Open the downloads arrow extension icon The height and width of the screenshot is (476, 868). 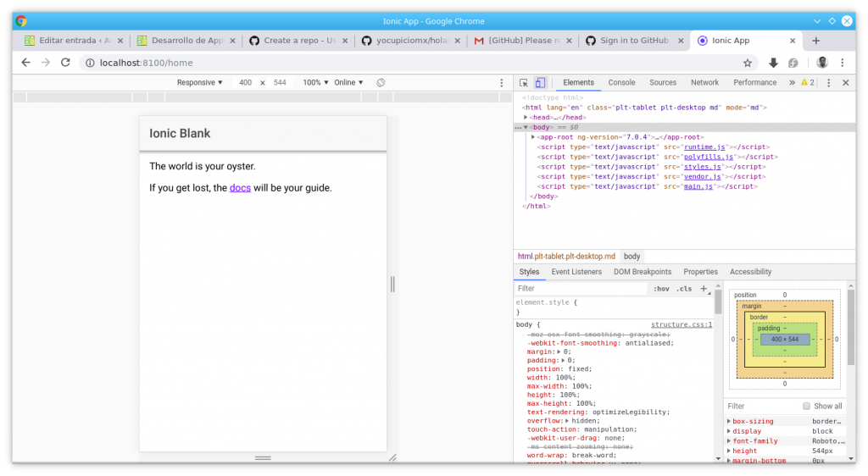click(773, 63)
